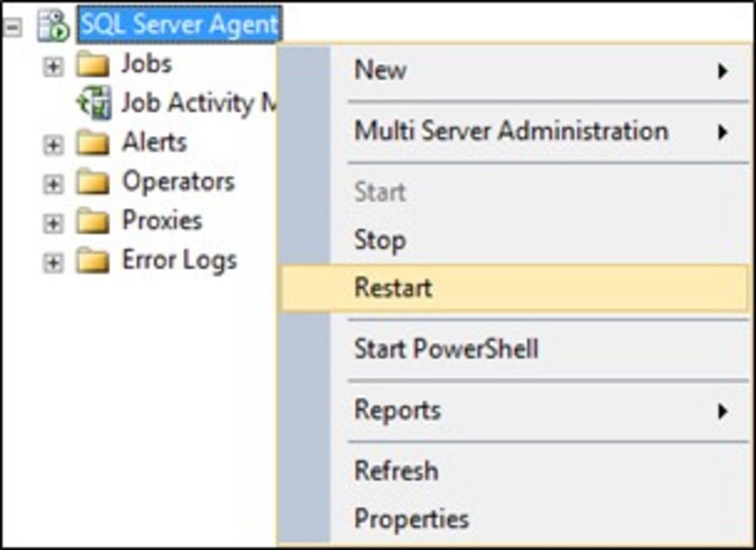Image resolution: width=756 pixels, height=550 pixels.
Task: Open the Multi Server Administration submenu
Action: [511, 131]
